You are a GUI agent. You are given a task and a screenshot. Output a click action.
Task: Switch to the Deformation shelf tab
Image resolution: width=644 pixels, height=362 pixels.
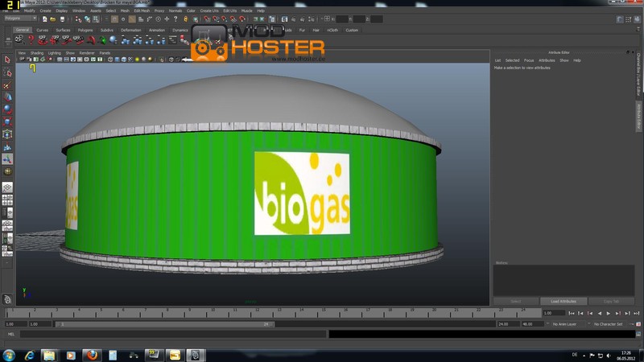click(x=130, y=31)
